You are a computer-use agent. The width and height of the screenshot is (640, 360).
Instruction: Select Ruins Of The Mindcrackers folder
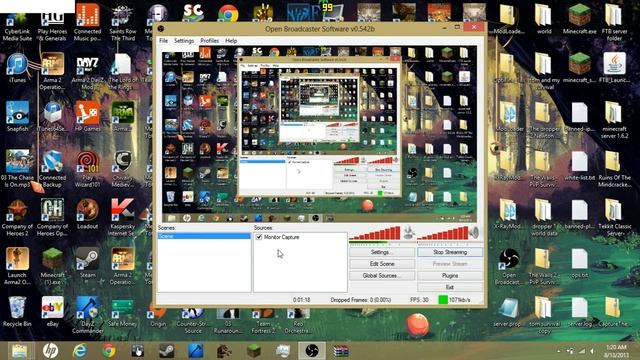pos(614,169)
